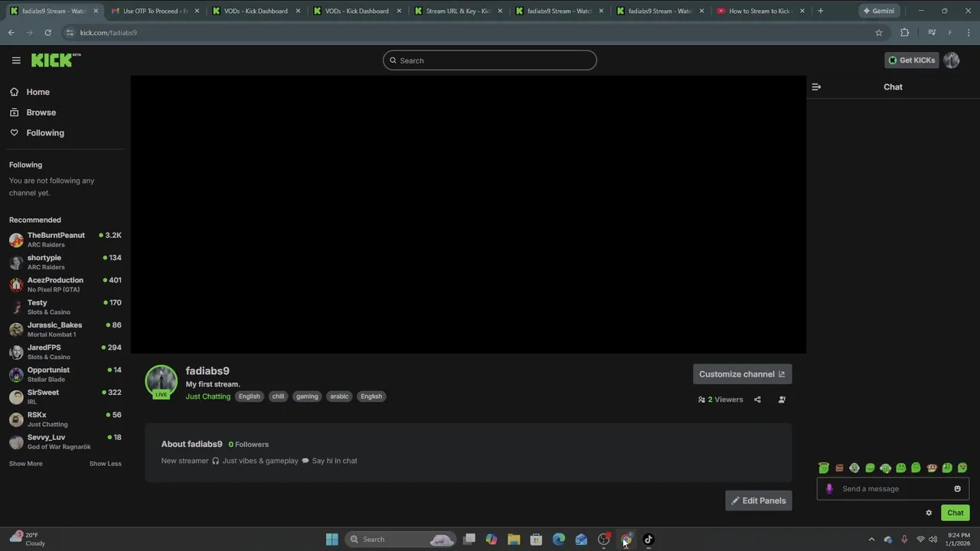Reload the page
The width and height of the screenshot is (980, 551).
tap(47, 33)
